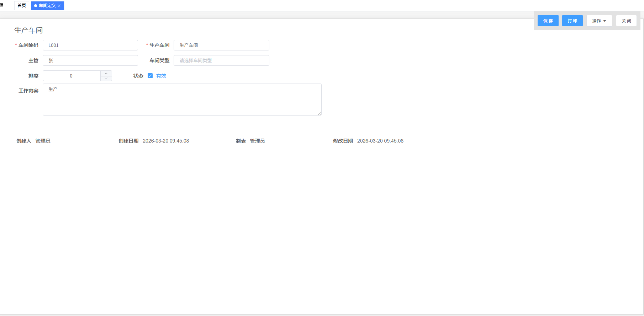Switch to the 首页 tab
644x316 pixels.
[22, 6]
